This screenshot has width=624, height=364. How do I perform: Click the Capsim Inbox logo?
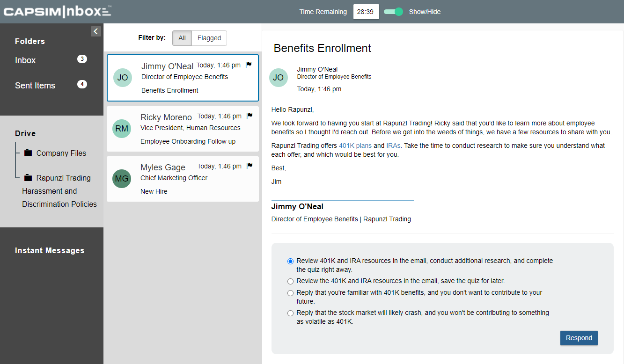click(58, 12)
